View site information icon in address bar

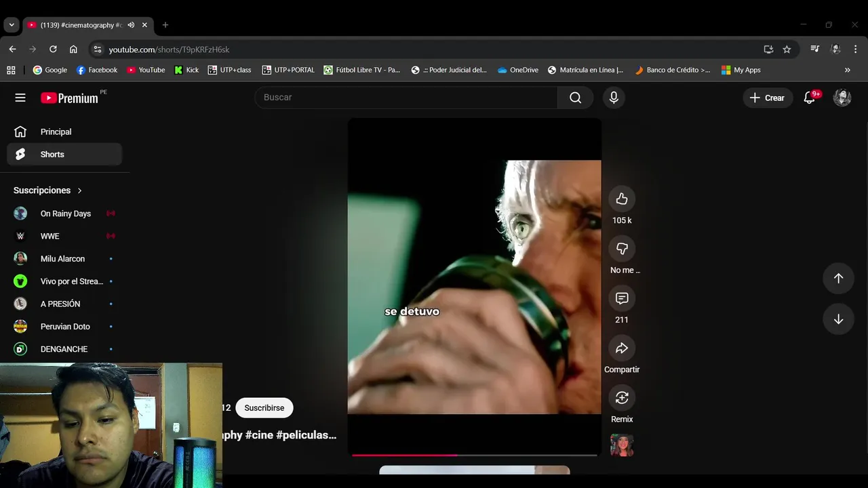(x=98, y=49)
